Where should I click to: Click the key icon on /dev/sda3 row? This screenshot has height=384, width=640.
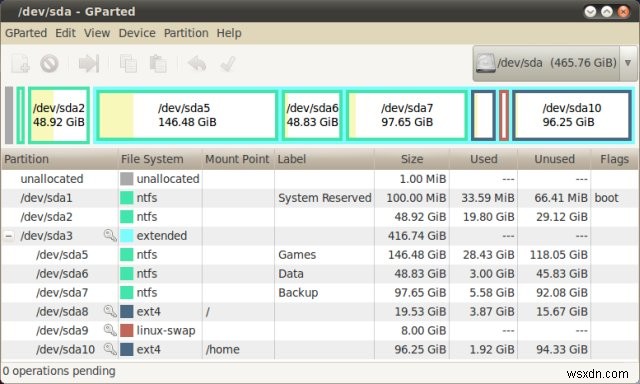(110, 235)
